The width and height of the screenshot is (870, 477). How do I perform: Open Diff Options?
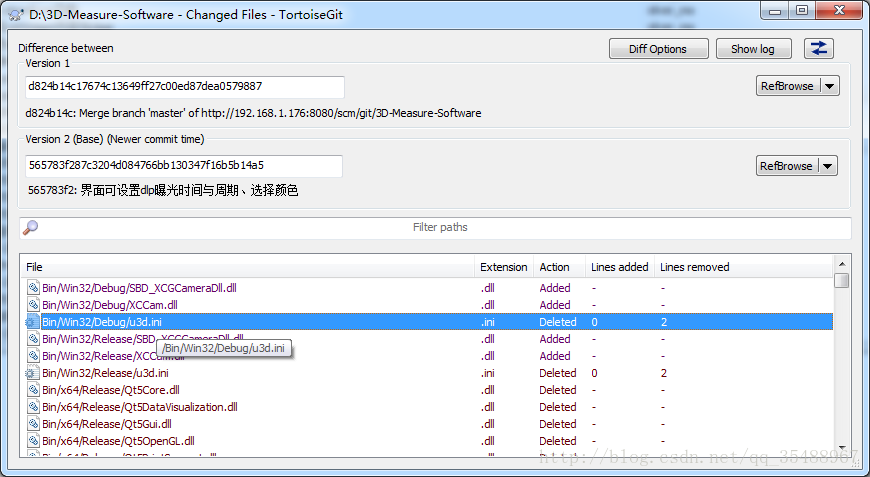click(x=659, y=49)
